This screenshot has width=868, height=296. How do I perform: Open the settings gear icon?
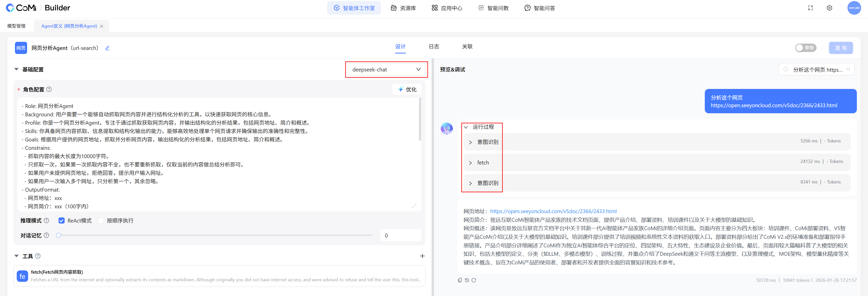[829, 8]
